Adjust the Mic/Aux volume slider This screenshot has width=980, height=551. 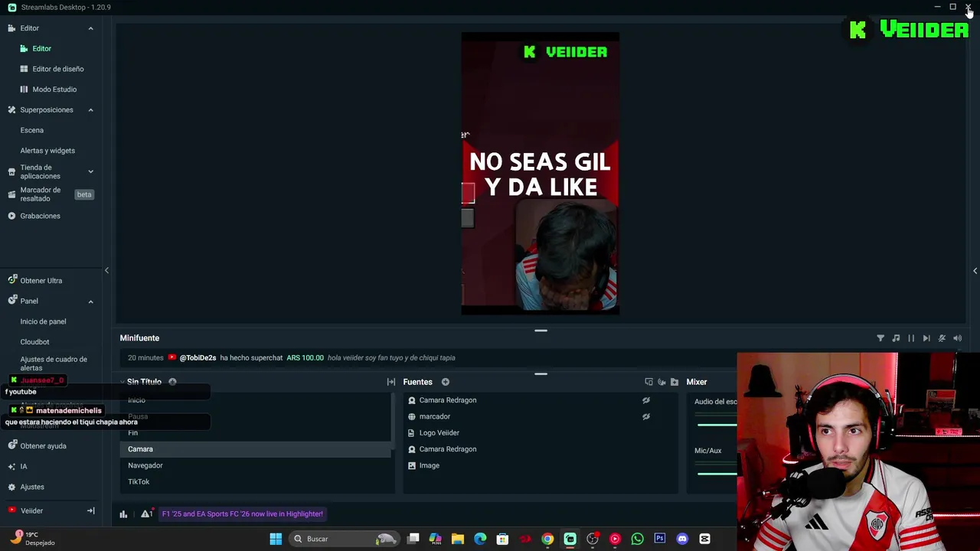click(x=717, y=474)
